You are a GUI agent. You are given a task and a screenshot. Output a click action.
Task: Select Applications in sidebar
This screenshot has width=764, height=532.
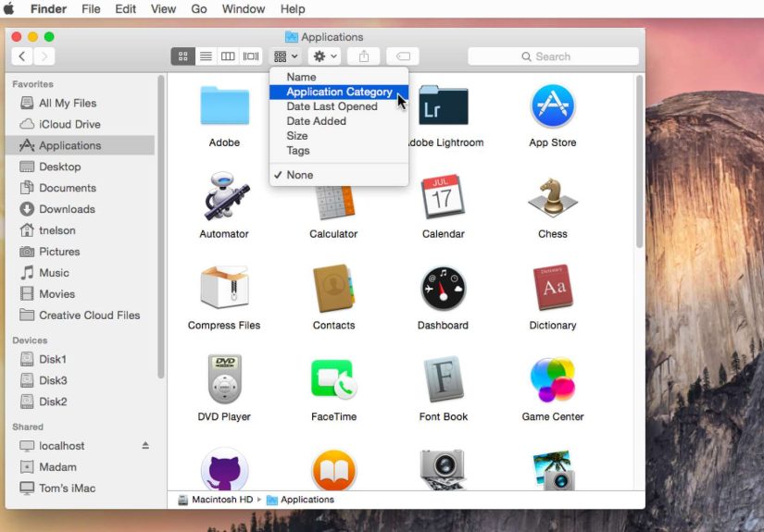pyautogui.click(x=81, y=145)
